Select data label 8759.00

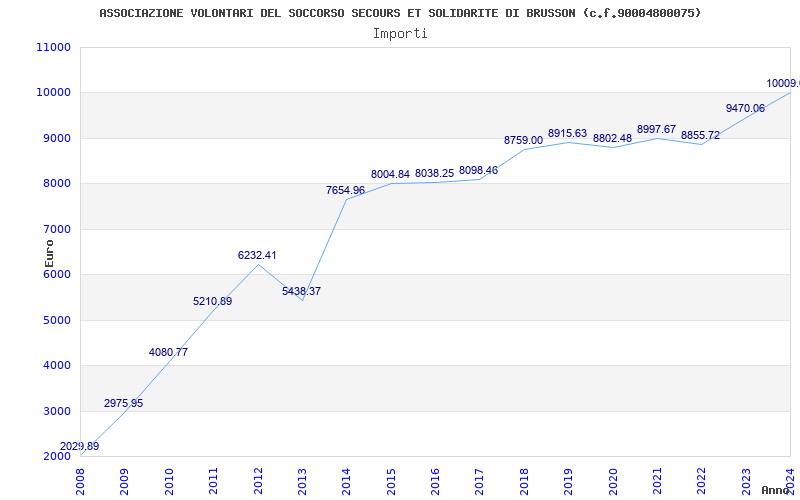[x=523, y=140]
